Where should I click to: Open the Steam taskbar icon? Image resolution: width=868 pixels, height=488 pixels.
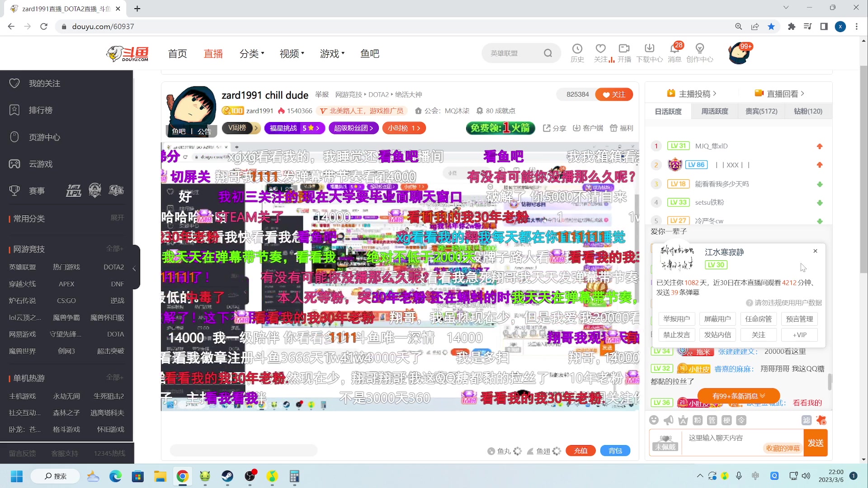(227, 476)
